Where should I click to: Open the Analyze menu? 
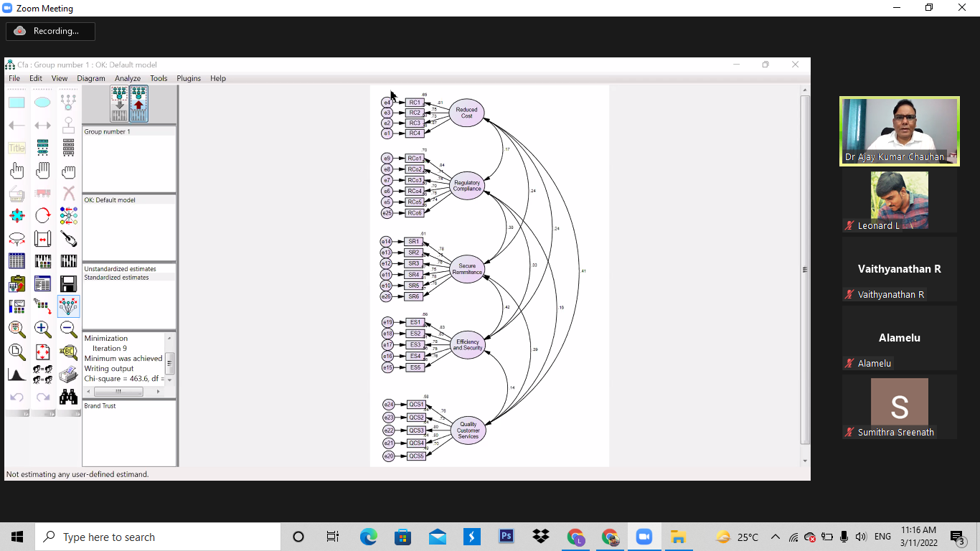point(128,78)
